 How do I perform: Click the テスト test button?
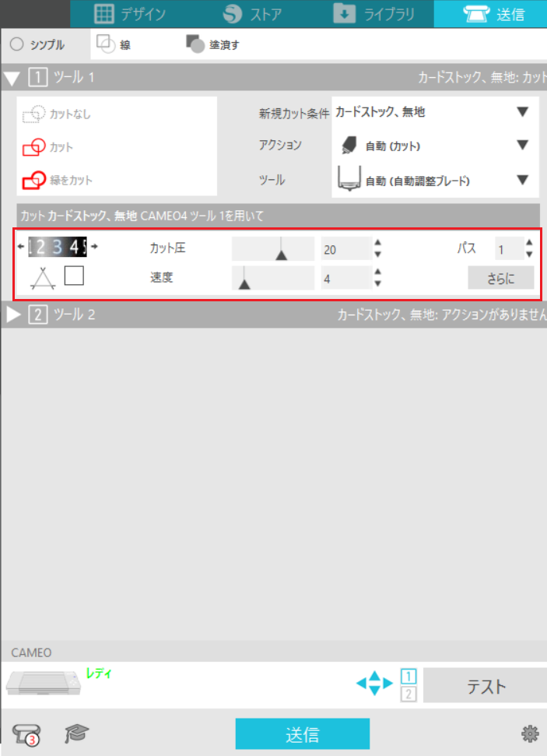coord(485,685)
